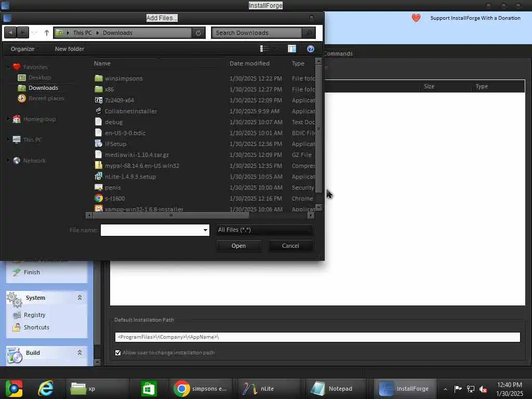Click Support InstallForge With a Donation link
The width and height of the screenshot is (532, 399).
pyautogui.click(x=475, y=18)
